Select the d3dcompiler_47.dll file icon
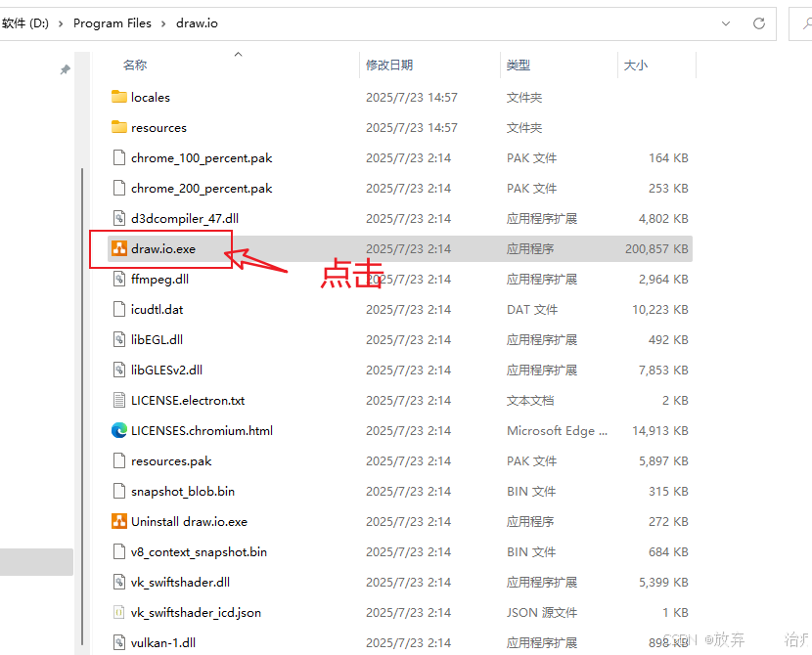This screenshot has height=655, width=812. click(119, 218)
